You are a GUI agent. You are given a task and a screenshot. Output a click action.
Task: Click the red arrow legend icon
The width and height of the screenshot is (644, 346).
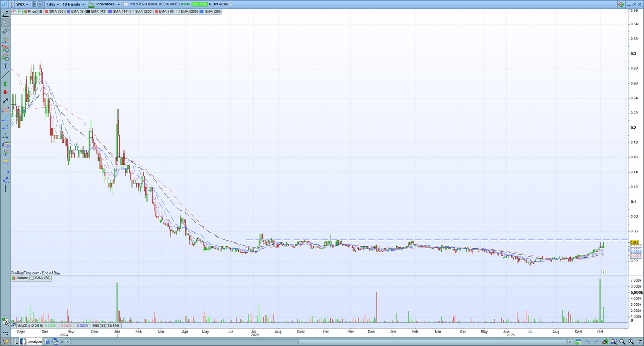(14, 12)
